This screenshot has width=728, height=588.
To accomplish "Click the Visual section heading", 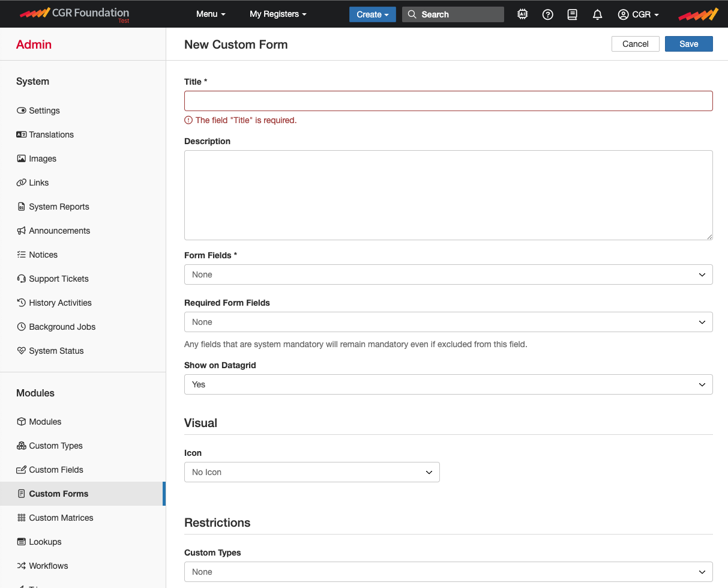I will pos(200,423).
